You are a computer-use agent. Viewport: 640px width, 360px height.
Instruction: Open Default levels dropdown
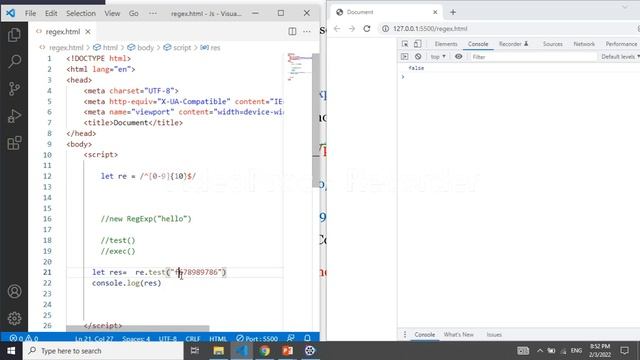pyautogui.click(x=620, y=57)
